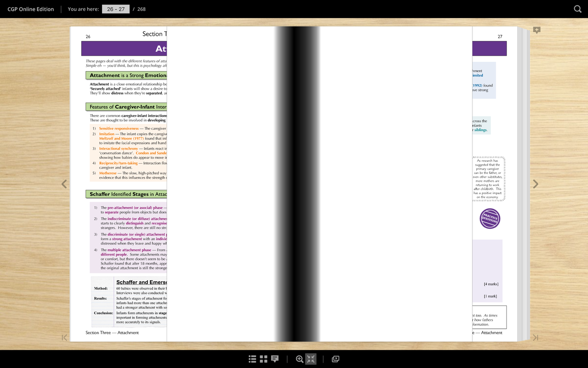Skip to the last page

point(535,338)
